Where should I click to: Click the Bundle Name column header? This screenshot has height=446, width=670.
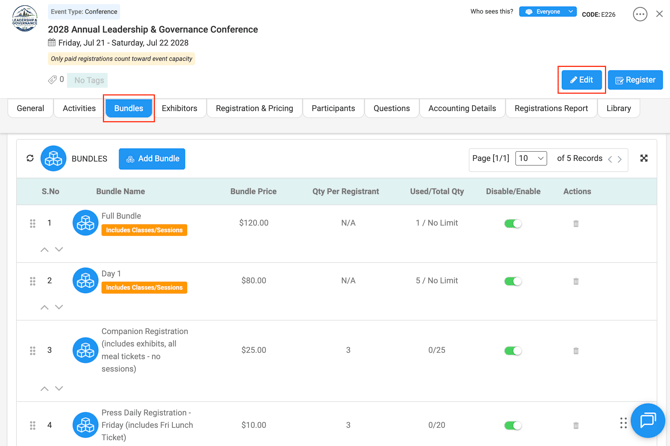[120, 191]
